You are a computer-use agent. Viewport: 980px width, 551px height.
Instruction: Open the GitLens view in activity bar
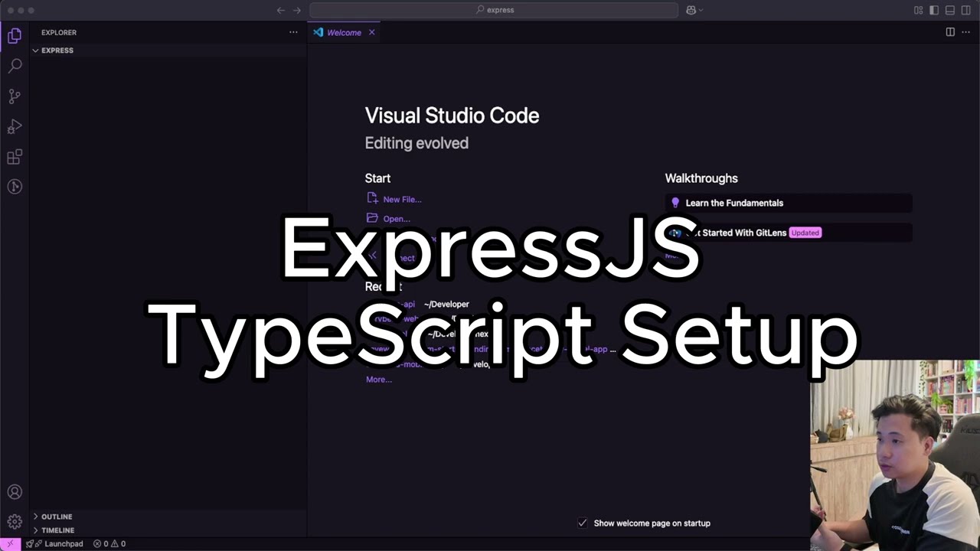pos(15,187)
